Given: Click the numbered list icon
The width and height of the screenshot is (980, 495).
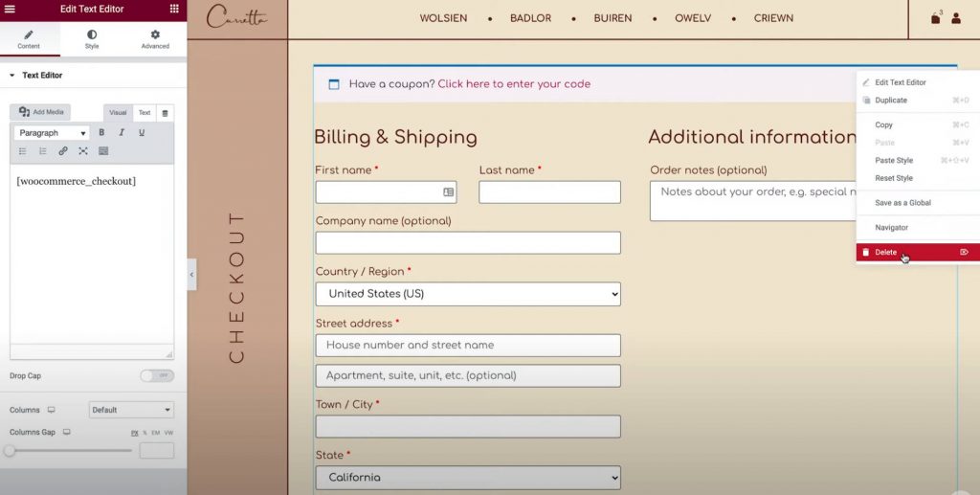Looking at the screenshot, I should point(43,151).
